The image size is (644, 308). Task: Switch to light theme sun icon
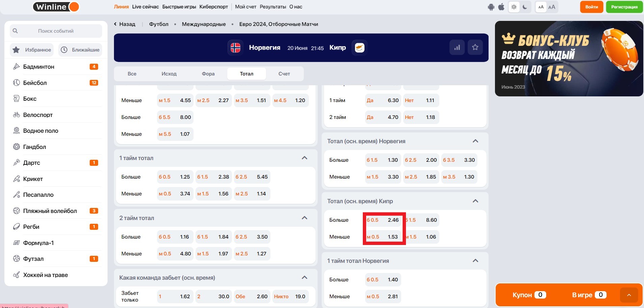[x=514, y=7]
